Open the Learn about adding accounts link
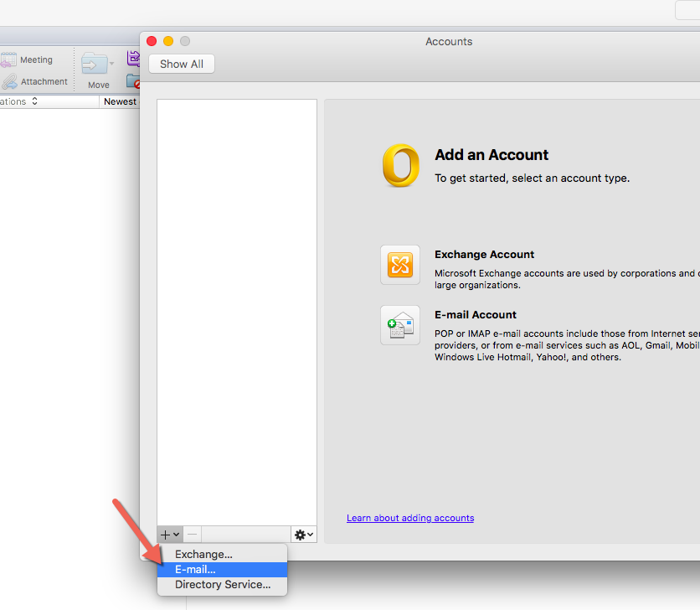700x610 pixels. coord(410,518)
